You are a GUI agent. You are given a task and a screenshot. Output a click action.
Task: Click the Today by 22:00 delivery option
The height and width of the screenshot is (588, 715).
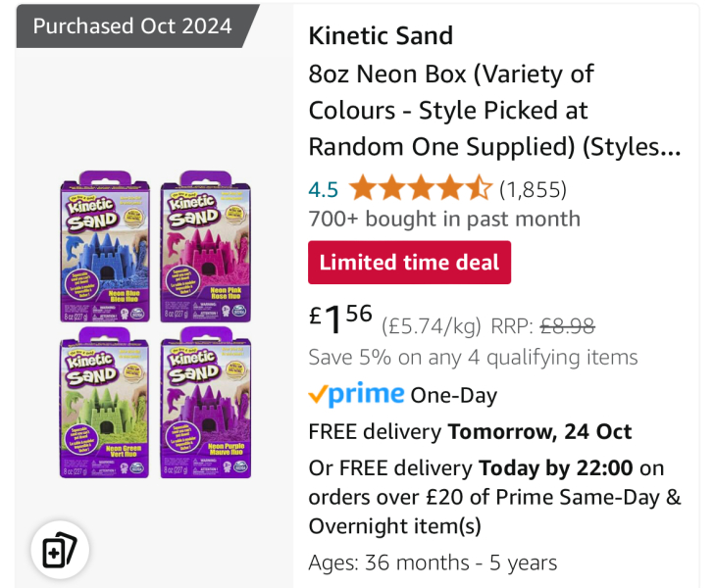pyautogui.click(x=556, y=467)
